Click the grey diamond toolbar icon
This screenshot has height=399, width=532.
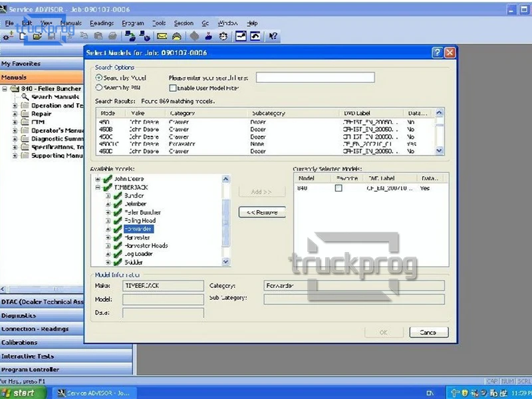tap(194, 36)
